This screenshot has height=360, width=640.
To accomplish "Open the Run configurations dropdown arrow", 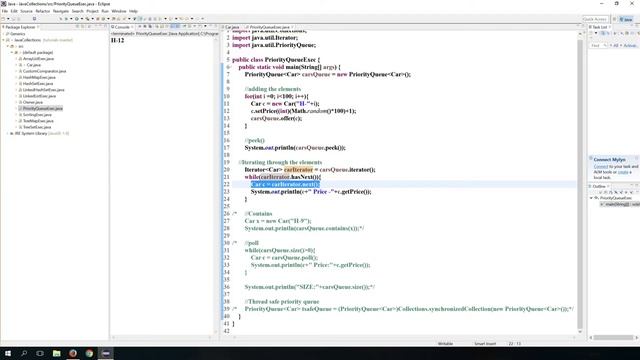I will click(82, 19).
